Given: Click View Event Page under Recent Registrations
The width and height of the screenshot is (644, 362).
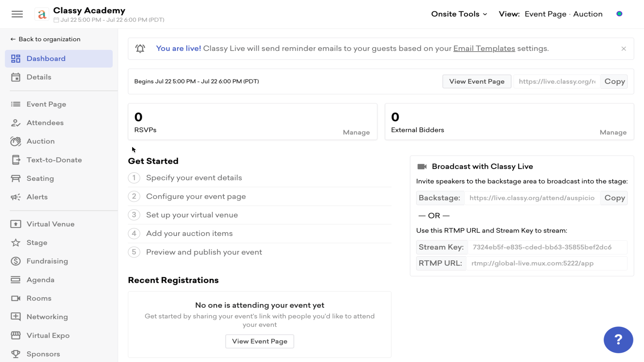Looking at the screenshot, I should 260,341.
